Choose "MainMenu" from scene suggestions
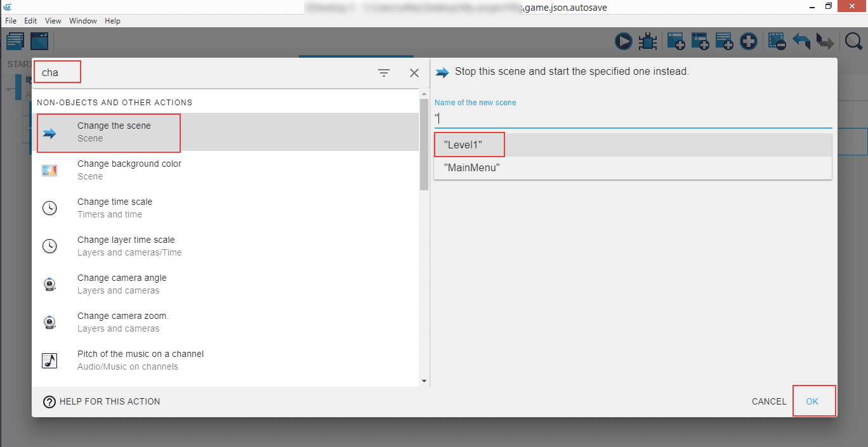868x447 pixels. (x=472, y=168)
